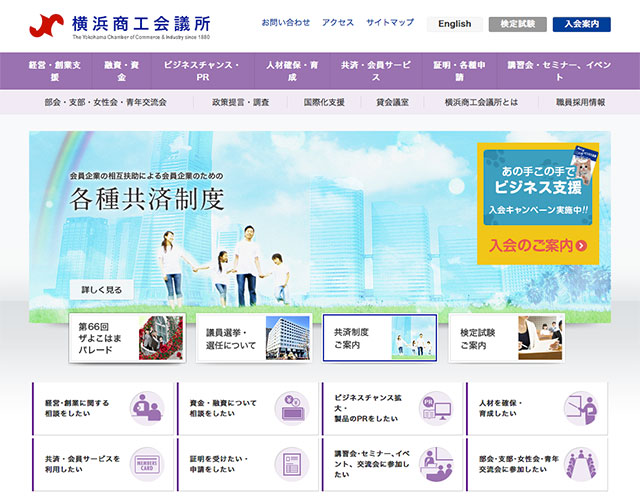
Task: Click the PR monitor icon
Action: [436, 408]
